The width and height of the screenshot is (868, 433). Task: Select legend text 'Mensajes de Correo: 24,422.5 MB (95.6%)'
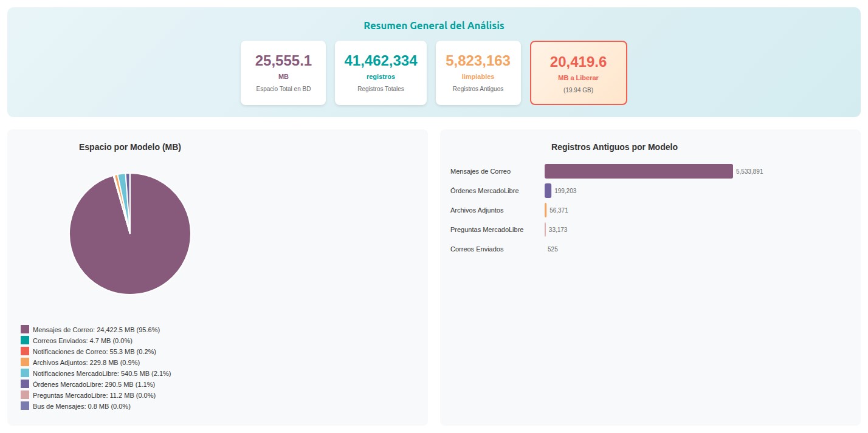[96, 330]
